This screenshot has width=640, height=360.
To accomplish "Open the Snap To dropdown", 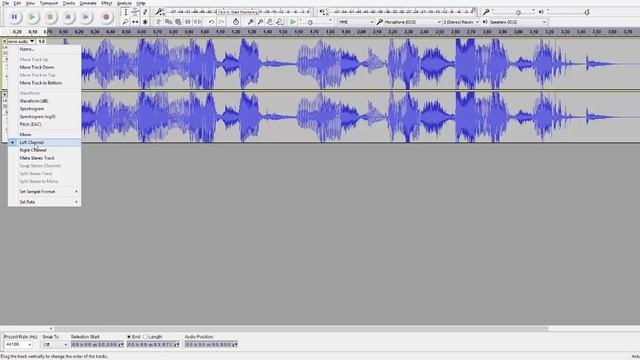I will click(55, 344).
